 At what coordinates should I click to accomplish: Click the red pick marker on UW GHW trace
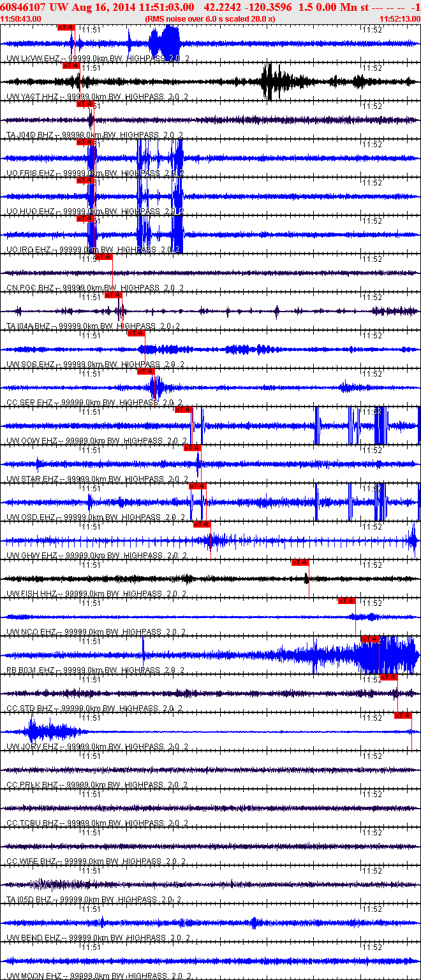[202, 524]
